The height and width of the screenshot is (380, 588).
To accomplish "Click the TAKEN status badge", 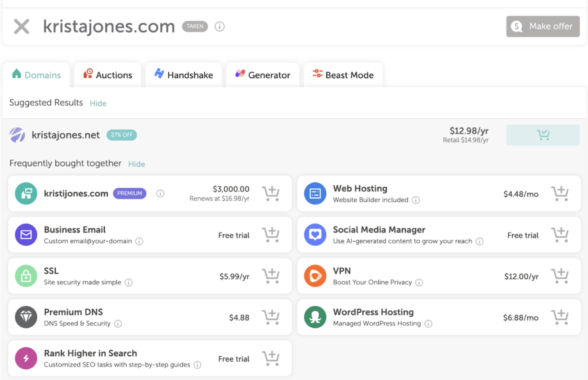I will [x=195, y=26].
